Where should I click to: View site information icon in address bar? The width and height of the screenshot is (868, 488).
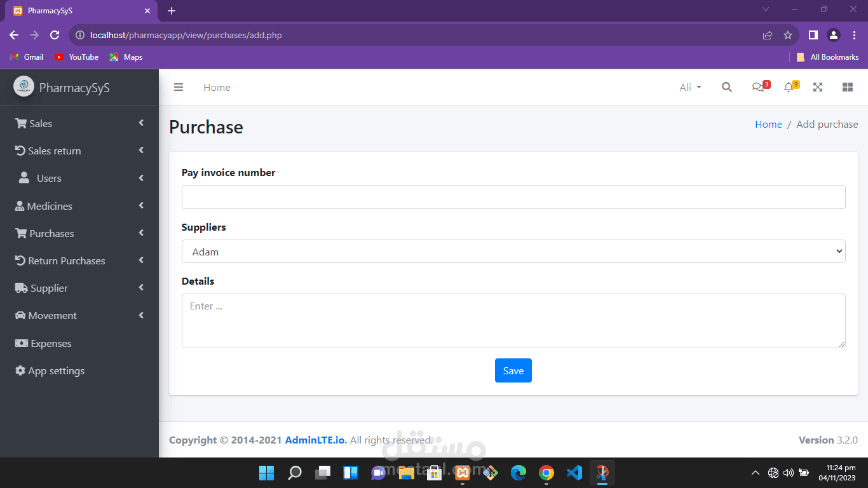tap(80, 35)
